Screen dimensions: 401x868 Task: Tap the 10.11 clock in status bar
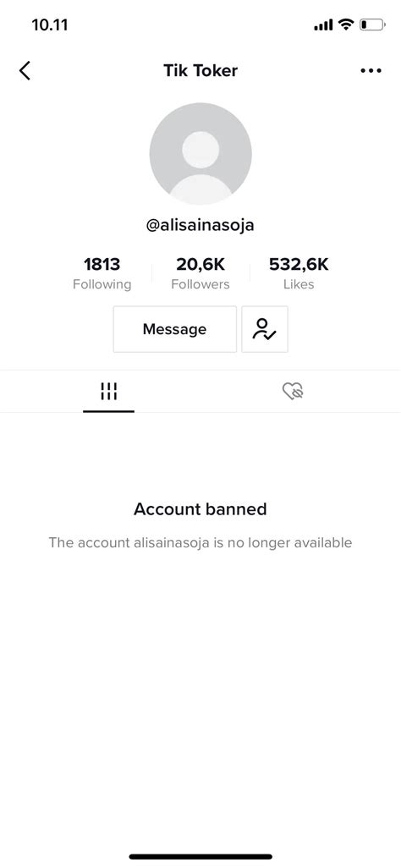50,25
